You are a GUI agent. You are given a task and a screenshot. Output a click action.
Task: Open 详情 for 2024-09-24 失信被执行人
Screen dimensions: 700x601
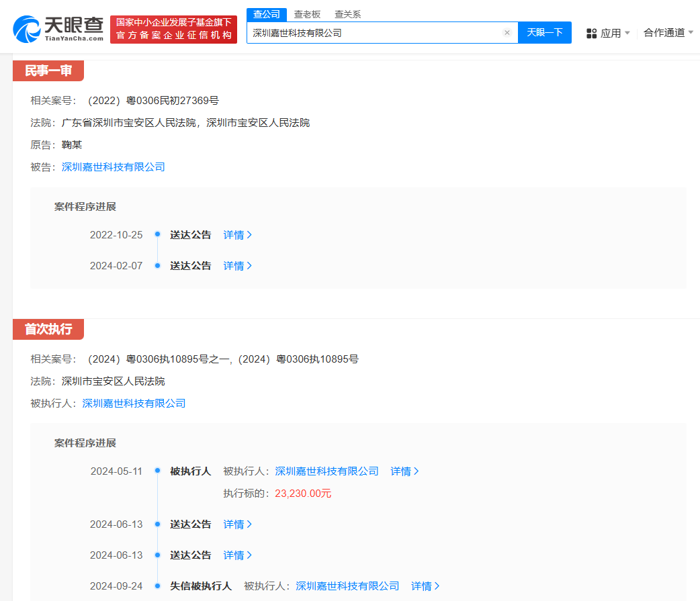coord(425,586)
